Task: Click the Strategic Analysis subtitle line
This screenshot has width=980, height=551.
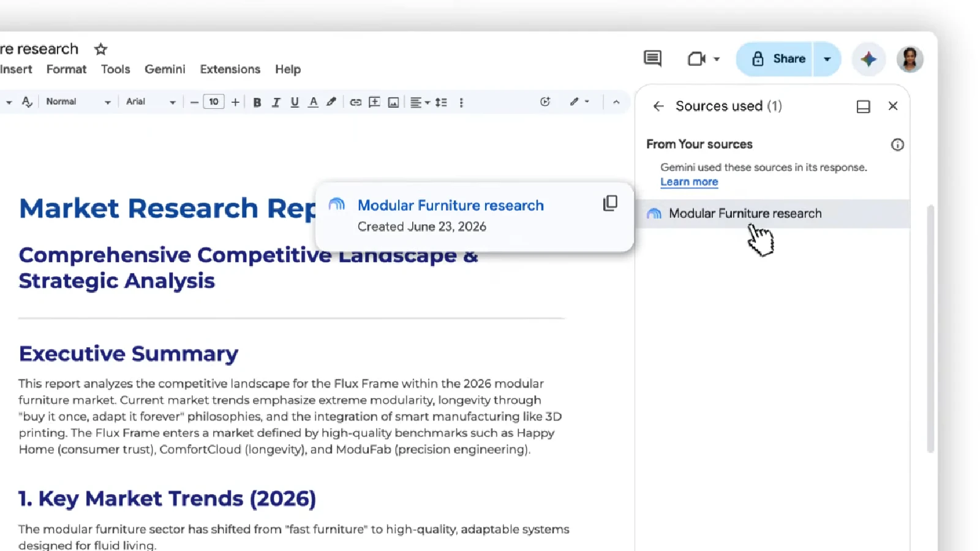Action: [116, 281]
